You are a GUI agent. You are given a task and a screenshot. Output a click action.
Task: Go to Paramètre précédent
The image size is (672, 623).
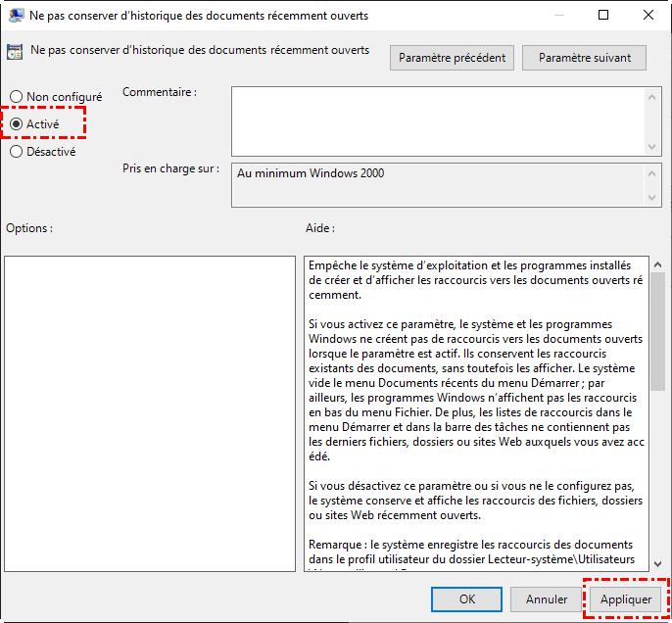[x=452, y=58]
